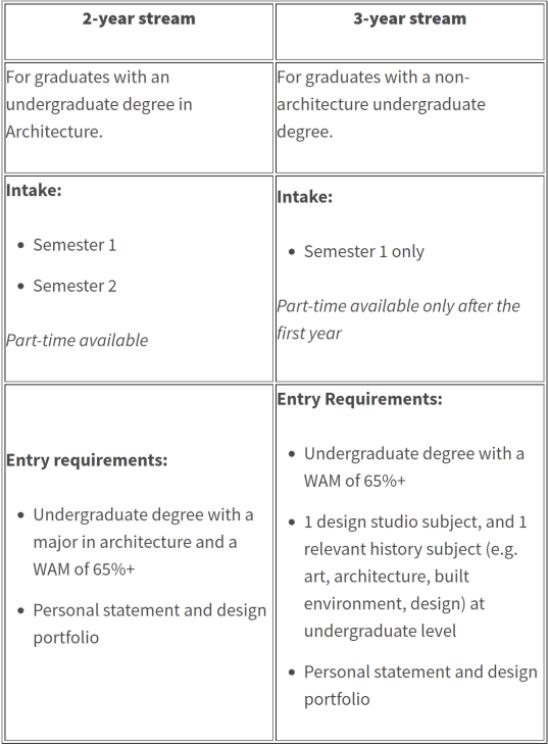Click the Part-time available italic text
Viewport: 548px width, 744px height.
click(x=77, y=340)
